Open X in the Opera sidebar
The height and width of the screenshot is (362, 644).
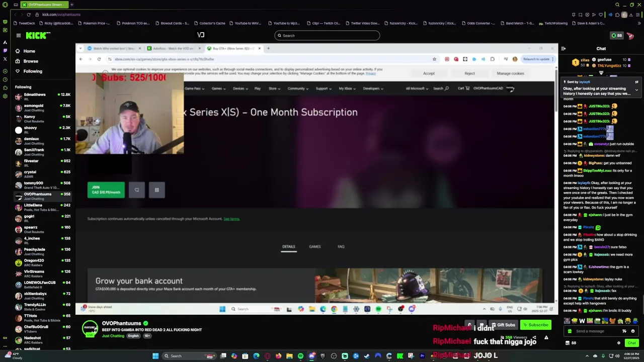click(x=5, y=59)
